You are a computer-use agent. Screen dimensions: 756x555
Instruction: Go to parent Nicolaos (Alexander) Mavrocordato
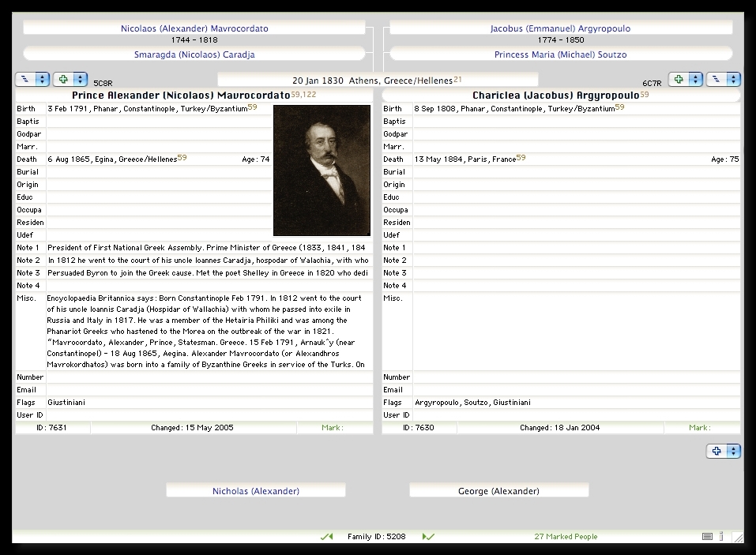coord(194,28)
